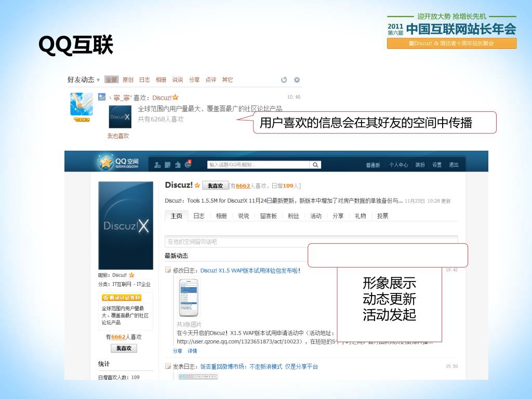532x399 pixels.
Task: Select the 说说 feed filter in 好友动态
Action: (x=178, y=79)
